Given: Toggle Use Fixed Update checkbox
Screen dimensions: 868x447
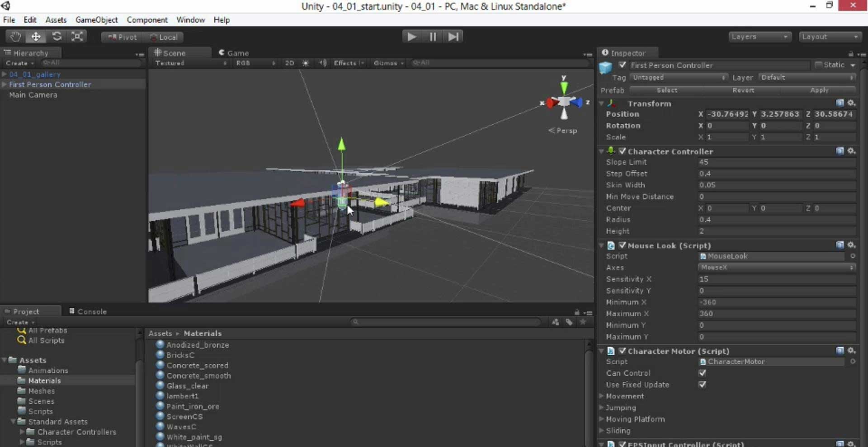Looking at the screenshot, I should point(702,385).
